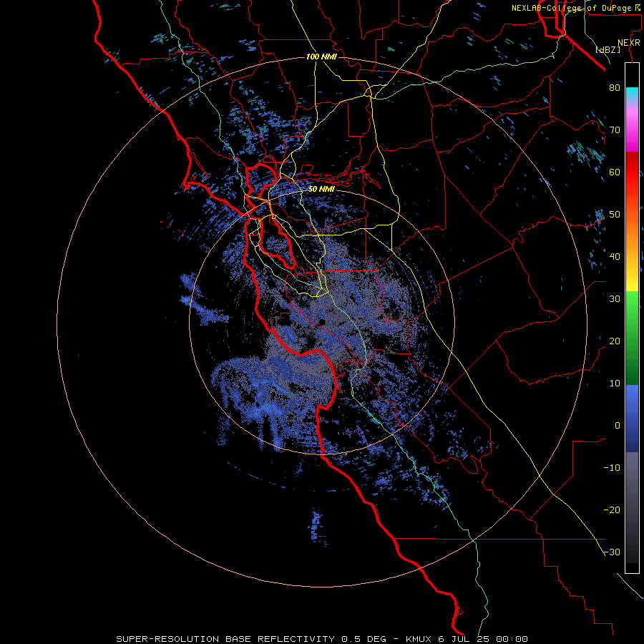
Task: Click the -30 dBZ scale value
Action: coord(612,552)
